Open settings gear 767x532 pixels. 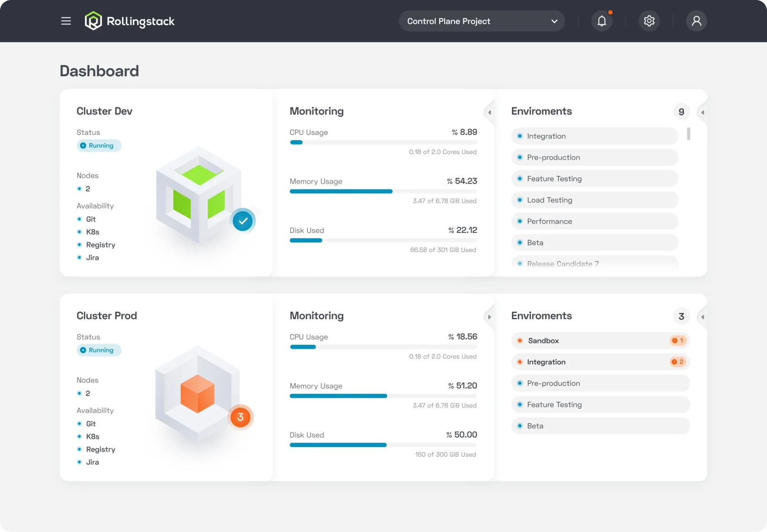pos(649,21)
